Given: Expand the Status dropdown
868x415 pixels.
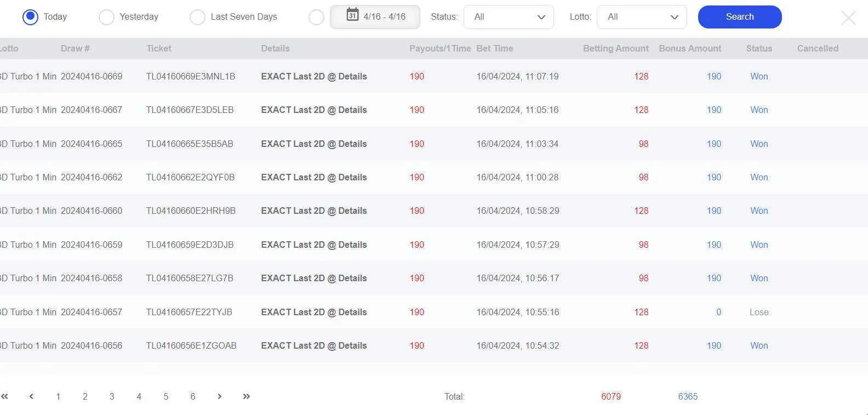Looking at the screenshot, I should point(509,17).
